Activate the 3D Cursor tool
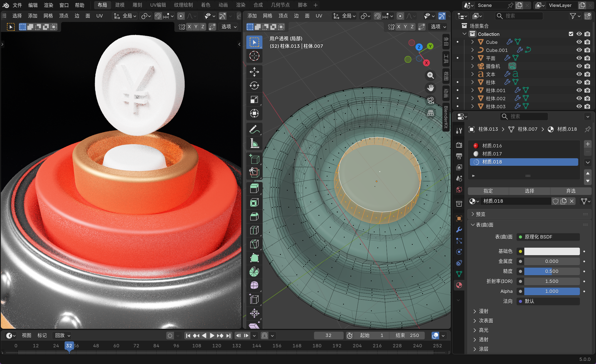The image size is (596, 364). point(254,56)
